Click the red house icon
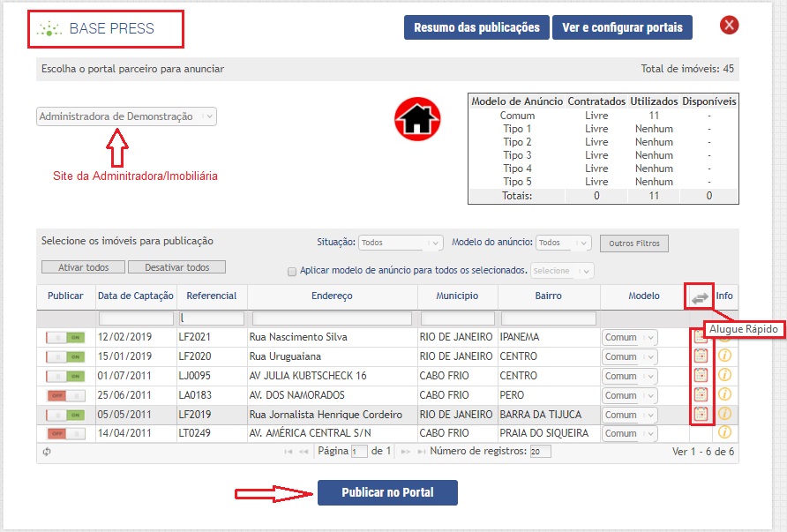The width and height of the screenshot is (787, 532). pos(417,119)
